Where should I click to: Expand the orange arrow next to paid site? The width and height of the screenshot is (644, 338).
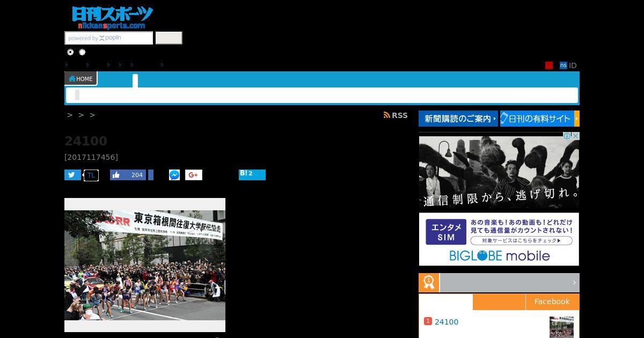coord(577,119)
